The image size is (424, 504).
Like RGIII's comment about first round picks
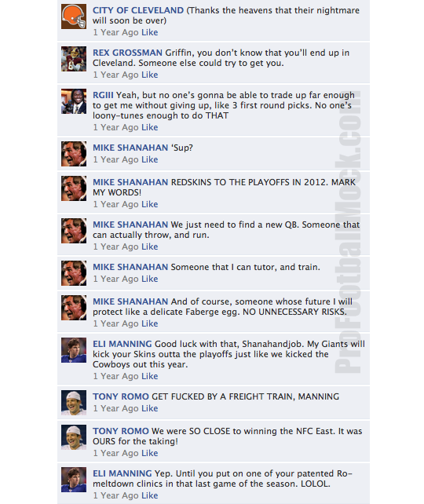click(x=149, y=127)
